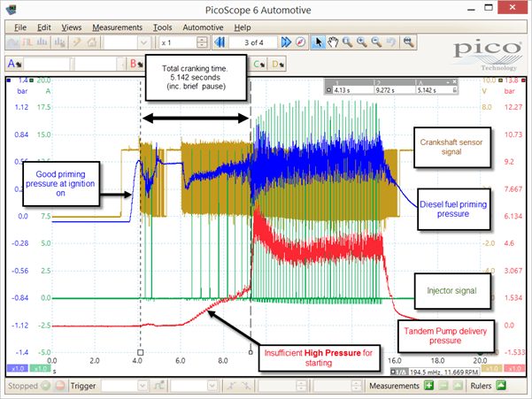Open Channel A options button

point(14,64)
